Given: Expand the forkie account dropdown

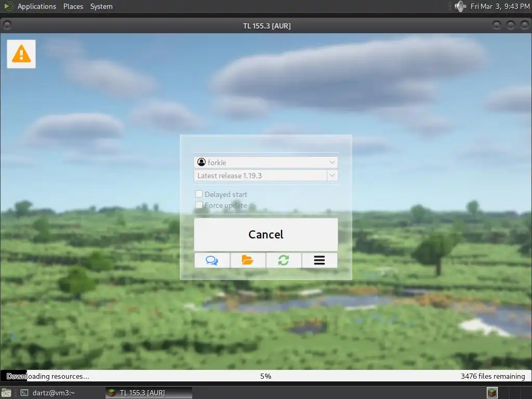Looking at the screenshot, I should pyautogui.click(x=332, y=162).
